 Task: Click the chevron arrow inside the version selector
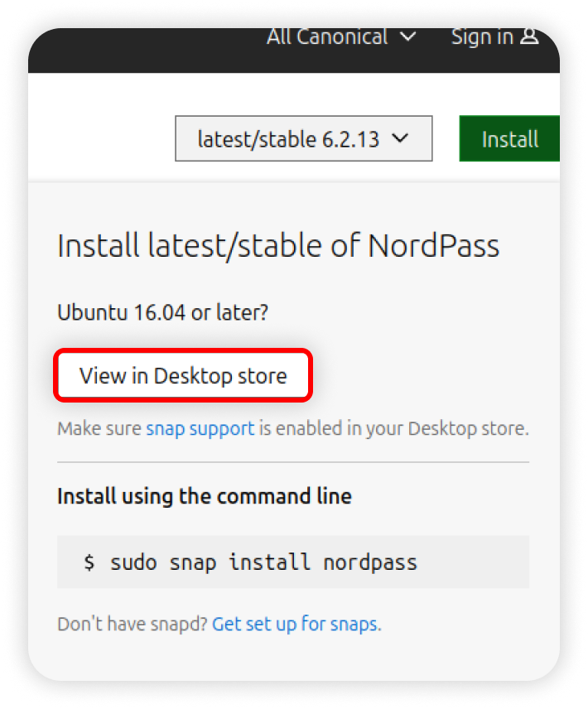400,138
